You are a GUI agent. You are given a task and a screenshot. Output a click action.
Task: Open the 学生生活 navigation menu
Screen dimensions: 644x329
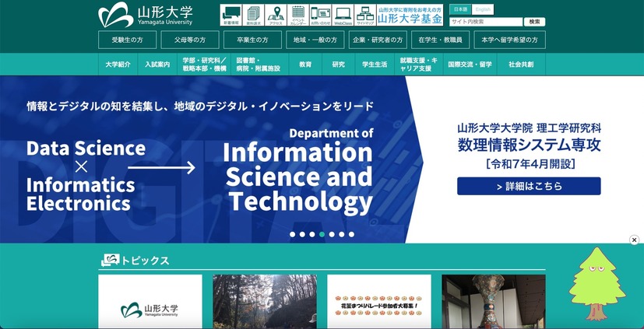tap(375, 65)
